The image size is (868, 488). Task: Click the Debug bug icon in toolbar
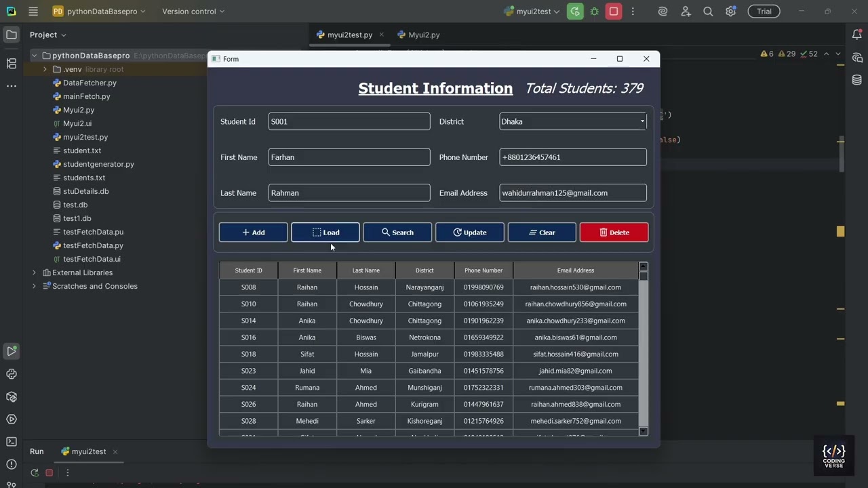(595, 12)
